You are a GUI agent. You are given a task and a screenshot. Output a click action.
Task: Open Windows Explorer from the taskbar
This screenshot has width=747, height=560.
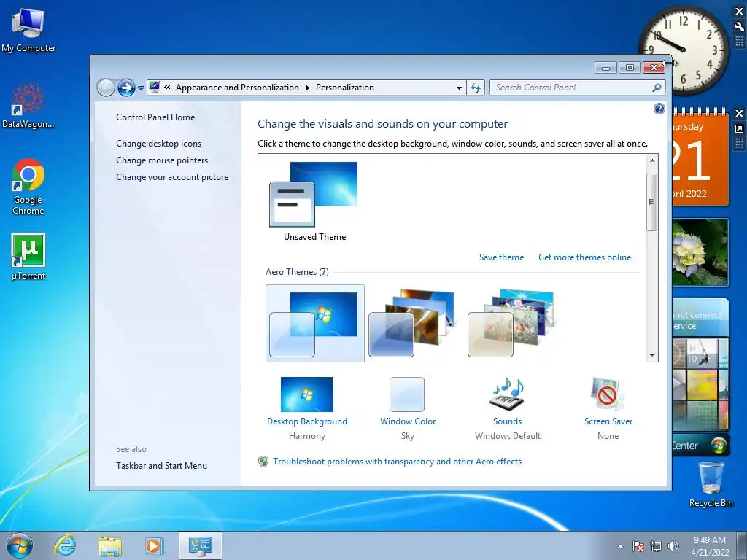pyautogui.click(x=110, y=546)
